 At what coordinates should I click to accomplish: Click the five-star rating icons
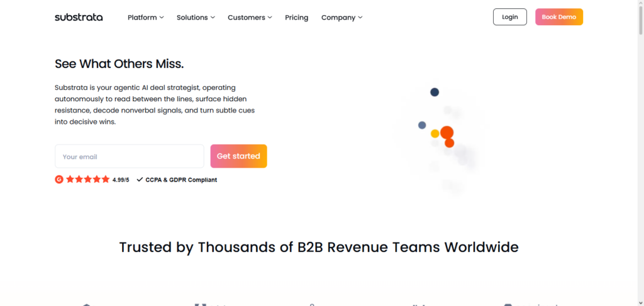click(x=88, y=179)
